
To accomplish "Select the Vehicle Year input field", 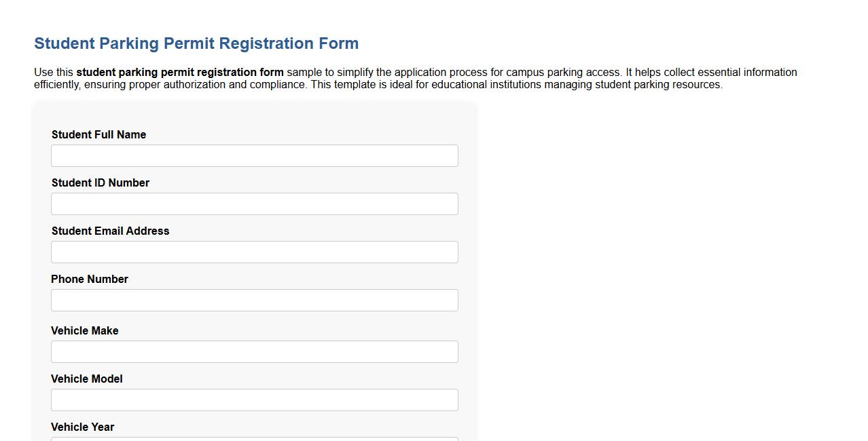I will [x=254, y=440].
